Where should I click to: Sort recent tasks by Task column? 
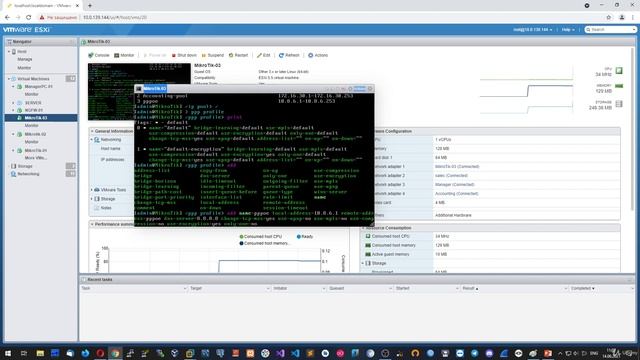[x=133, y=289]
